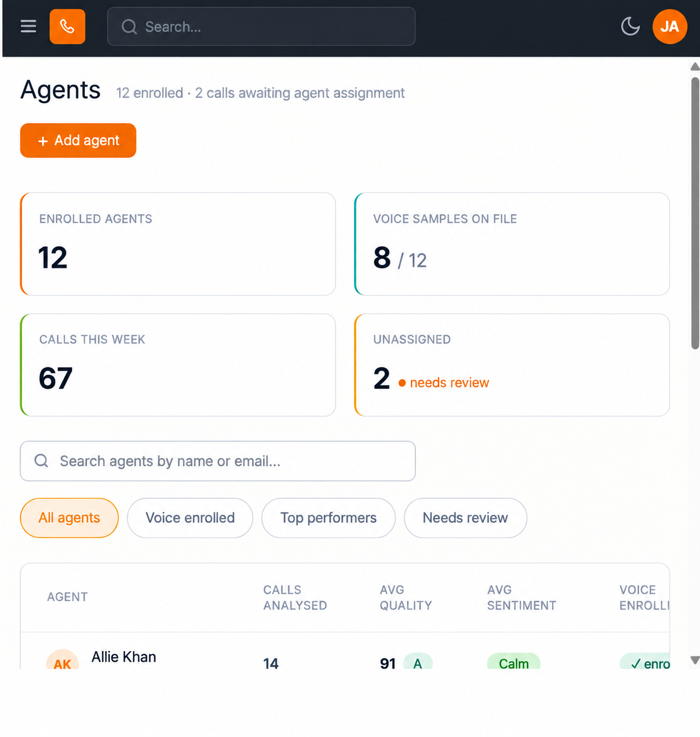
Task: Click the magnifier icon in top search
Action: pos(129,27)
